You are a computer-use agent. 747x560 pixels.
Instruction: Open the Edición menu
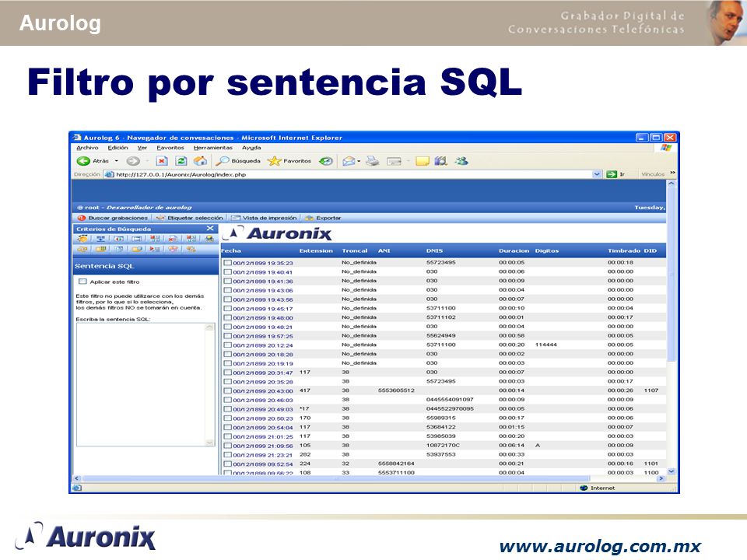click(x=117, y=148)
